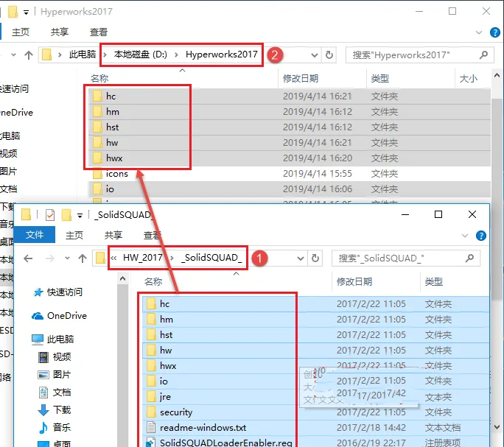The image size is (504, 447).
Task: Select hwx folder in Hyperworks2017 window
Action: pos(290,158)
